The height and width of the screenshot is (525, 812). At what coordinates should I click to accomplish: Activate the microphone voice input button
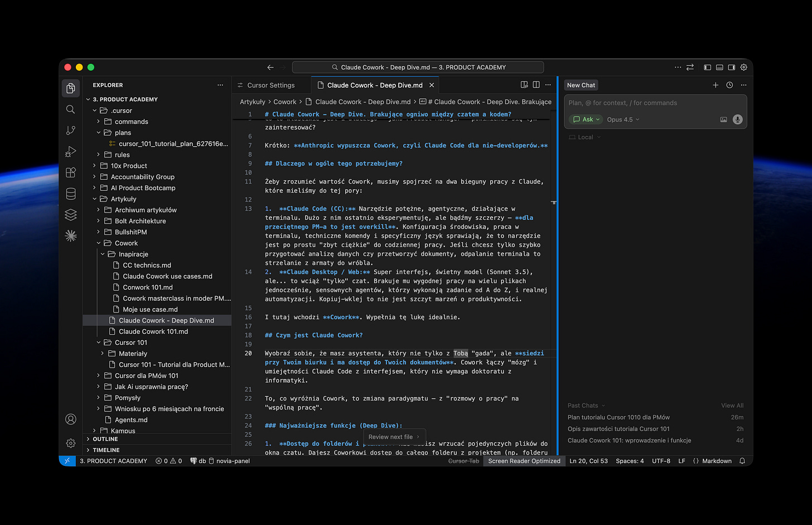[737, 119]
